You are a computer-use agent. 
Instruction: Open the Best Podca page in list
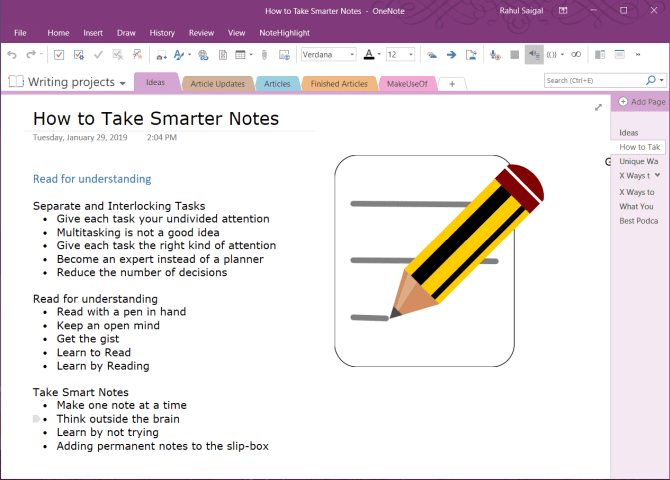click(638, 221)
